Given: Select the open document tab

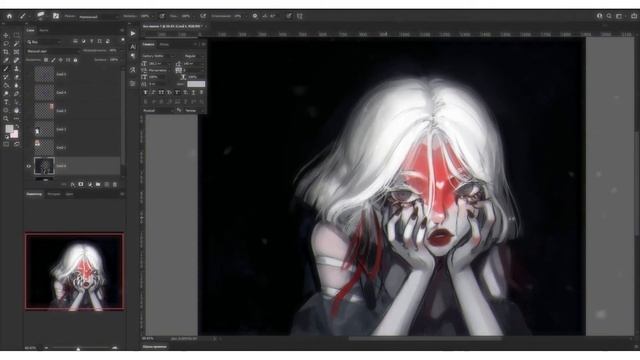Looking at the screenshot, I should tap(173, 26).
